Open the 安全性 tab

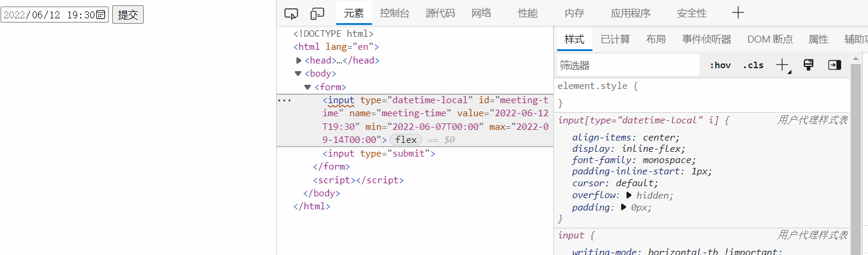[x=692, y=13]
